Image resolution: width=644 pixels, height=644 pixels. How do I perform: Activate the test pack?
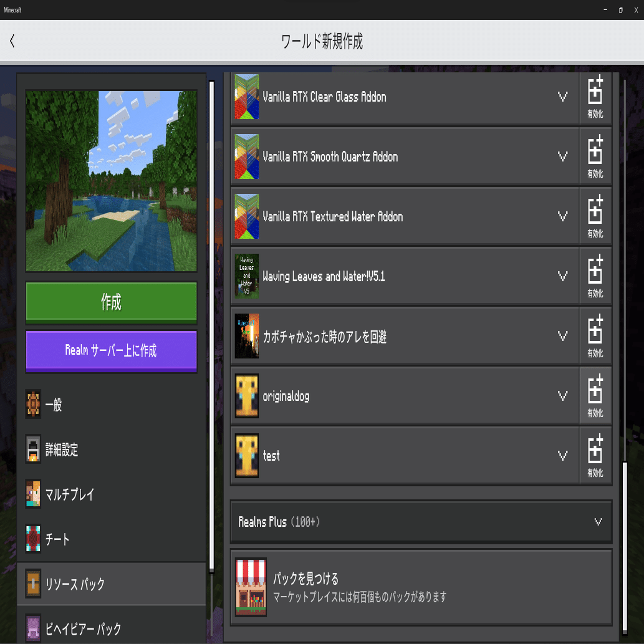(595, 456)
